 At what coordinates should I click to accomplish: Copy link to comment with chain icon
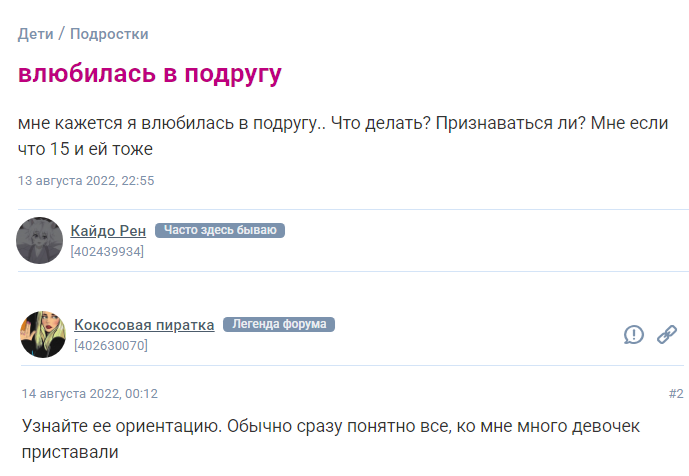[667, 334]
